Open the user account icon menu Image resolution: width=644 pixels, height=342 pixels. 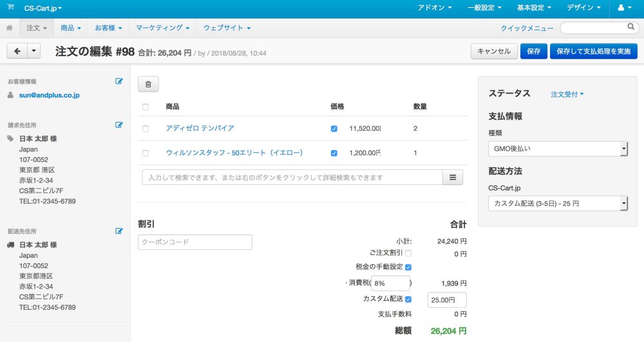tap(624, 8)
